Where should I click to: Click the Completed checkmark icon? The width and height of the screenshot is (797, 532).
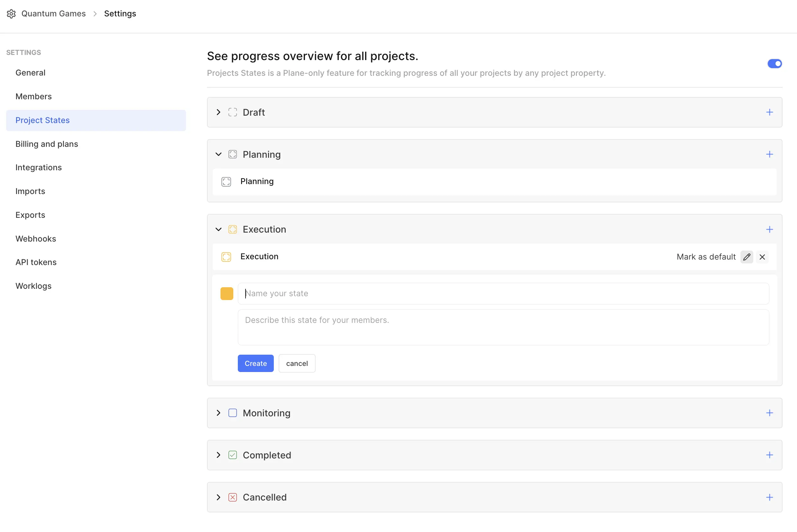(232, 455)
